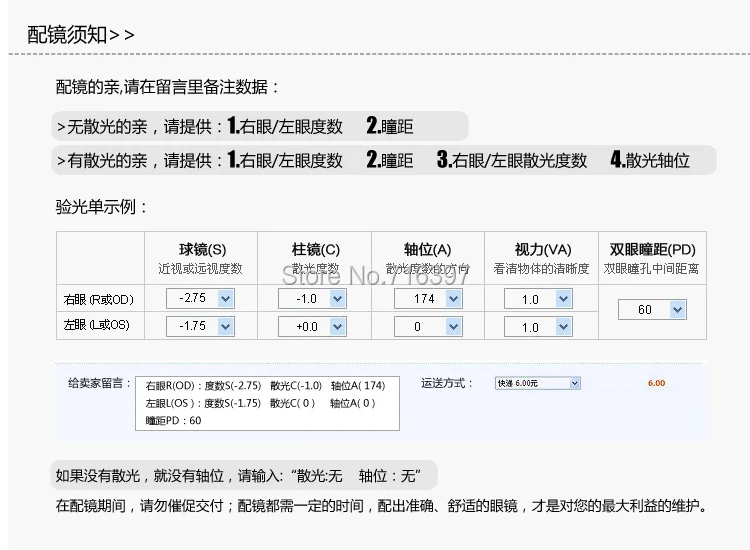Click the 视力(VA) column header
750x550 pixels.
pyautogui.click(x=543, y=250)
